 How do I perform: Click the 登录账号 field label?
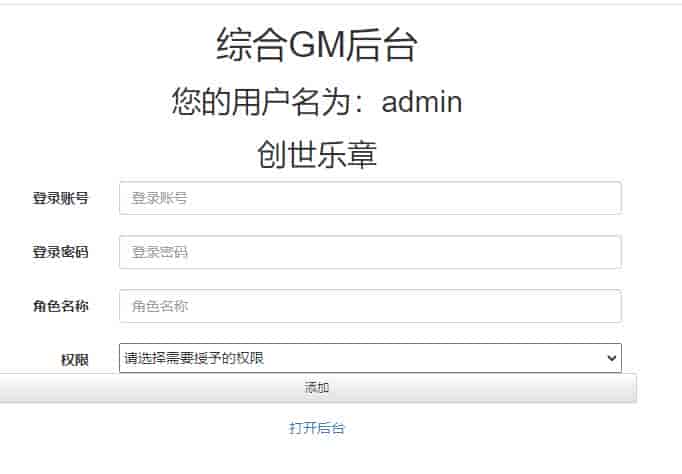tap(60, 198)
